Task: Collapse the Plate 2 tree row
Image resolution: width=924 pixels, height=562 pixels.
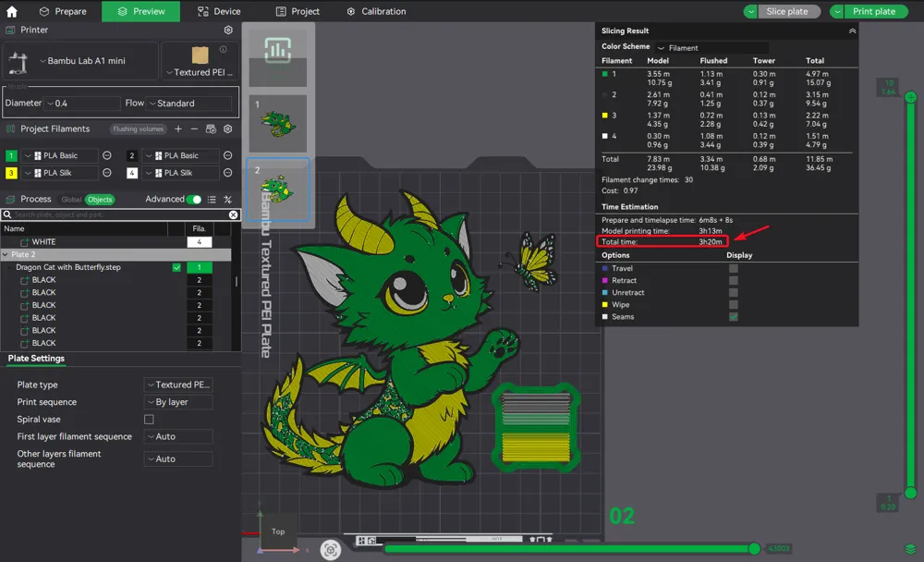Action: (x=6, y=255)
